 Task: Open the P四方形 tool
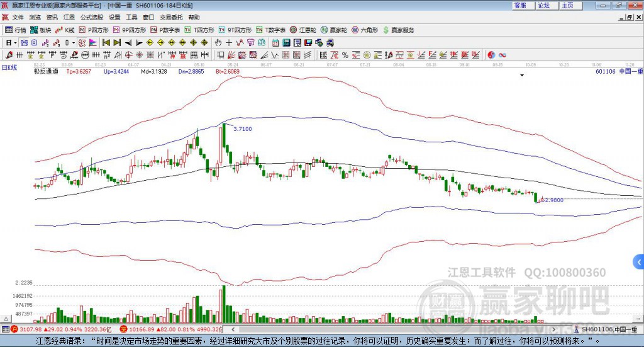point(94,30)
